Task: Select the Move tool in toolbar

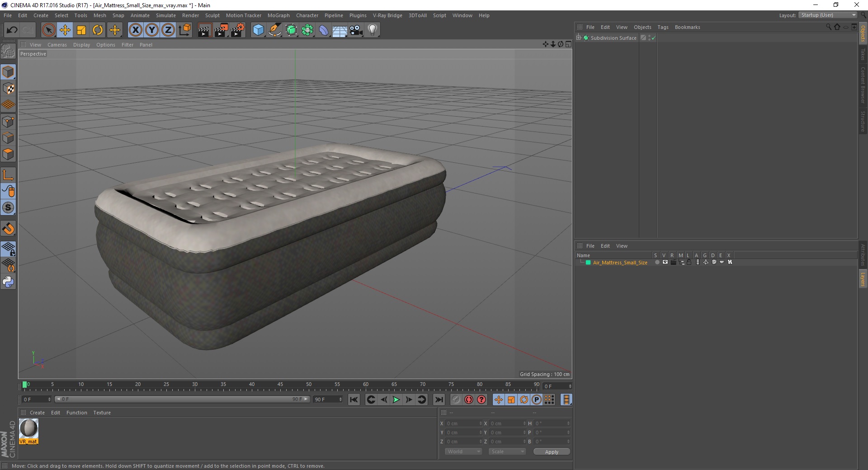Action: [x=65, y=30]
